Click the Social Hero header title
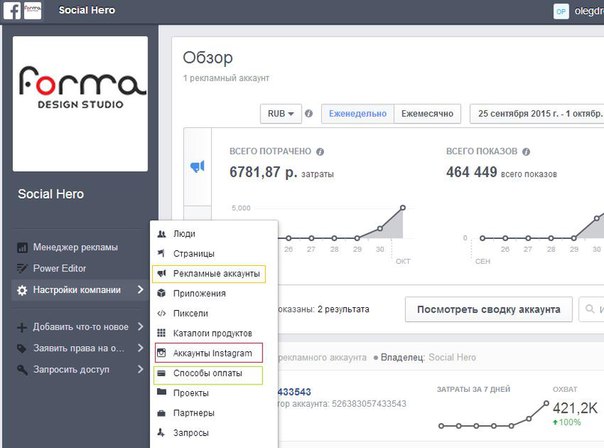Image resolution: width=604 pixels, height=448 pixels. 87,10
